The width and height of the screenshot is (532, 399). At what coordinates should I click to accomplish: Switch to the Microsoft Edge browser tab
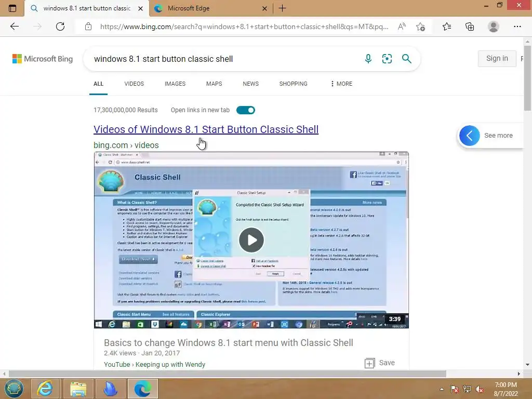pos(210,8)
